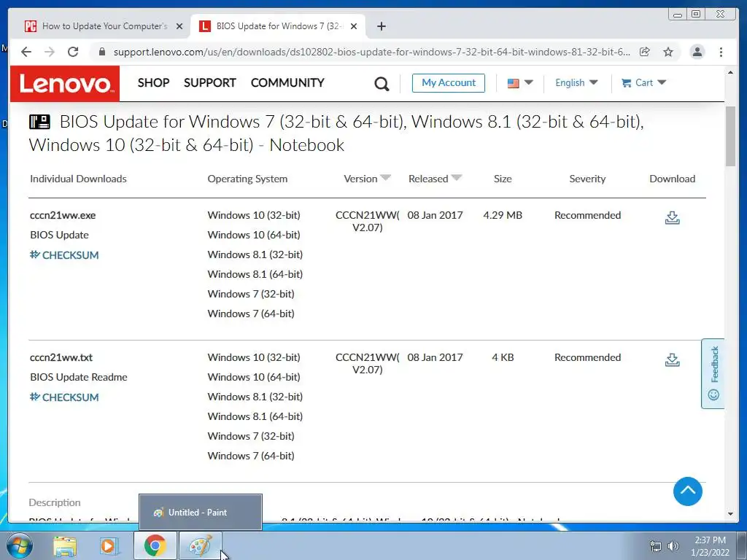
Task: Download the cccn21ww.exe file
Action: (672, 217)
